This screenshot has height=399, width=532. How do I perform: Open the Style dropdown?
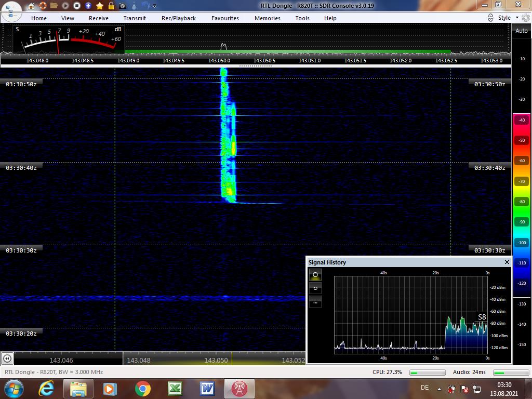(508, 18)
